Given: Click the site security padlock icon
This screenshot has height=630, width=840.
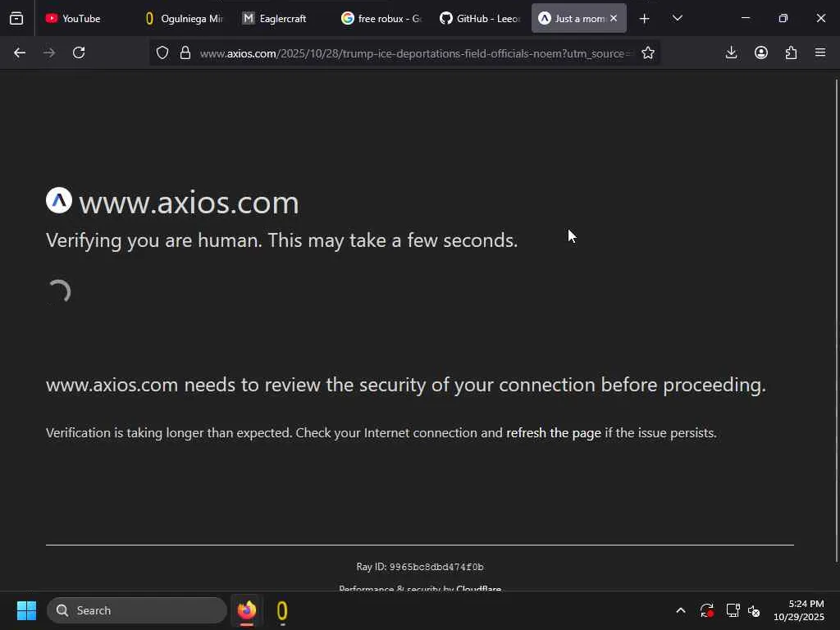Looking at the screenshot, I should tap(185, 53).
